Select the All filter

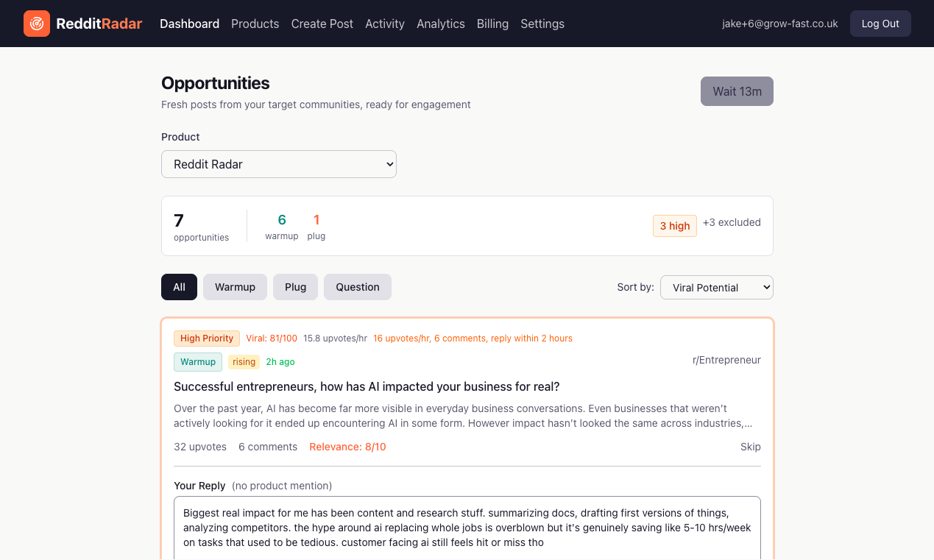click(179, 286)
